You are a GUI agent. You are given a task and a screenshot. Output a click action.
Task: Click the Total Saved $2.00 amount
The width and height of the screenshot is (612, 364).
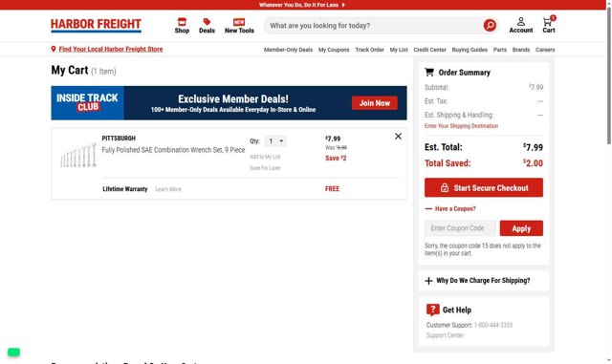tap(533, 163)
